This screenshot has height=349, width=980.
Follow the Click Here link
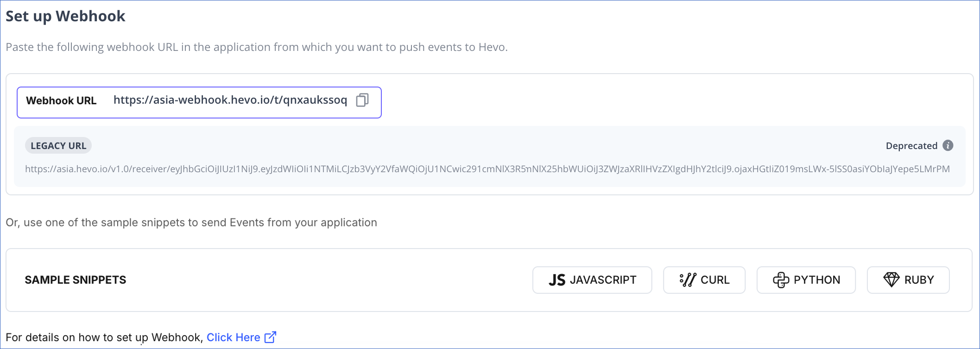pyautogui.click(x=234, y=337)
